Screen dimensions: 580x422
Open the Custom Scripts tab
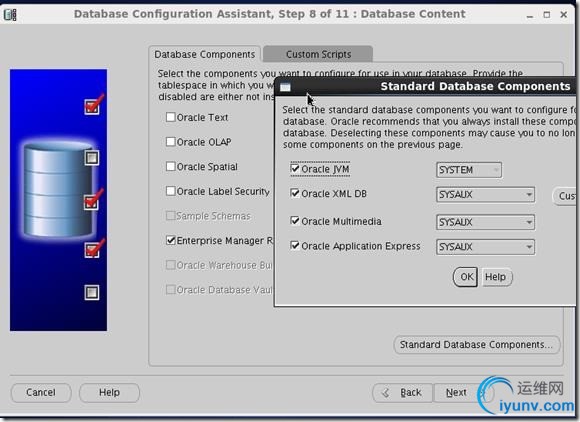(318, 54)
